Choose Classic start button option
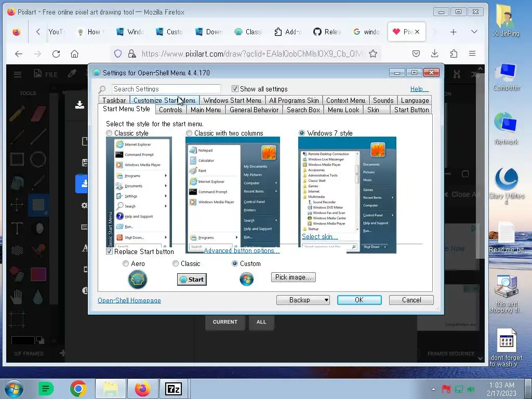 click(176, 263)
